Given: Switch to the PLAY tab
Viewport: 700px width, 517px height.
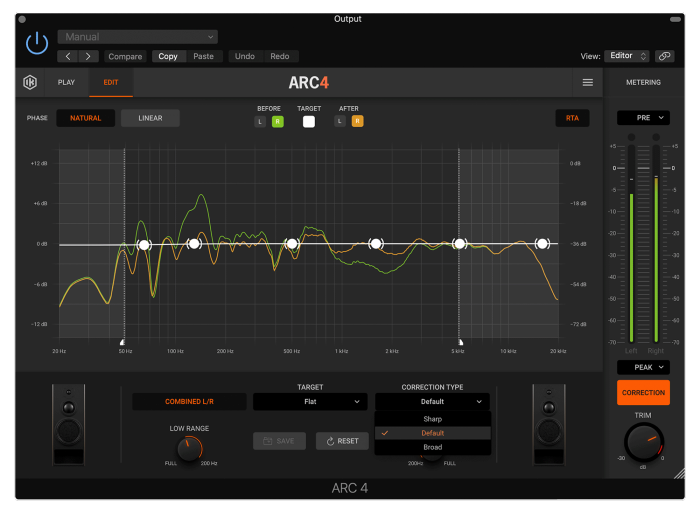Looking at the screenshot, I should (x=66, y=82).
